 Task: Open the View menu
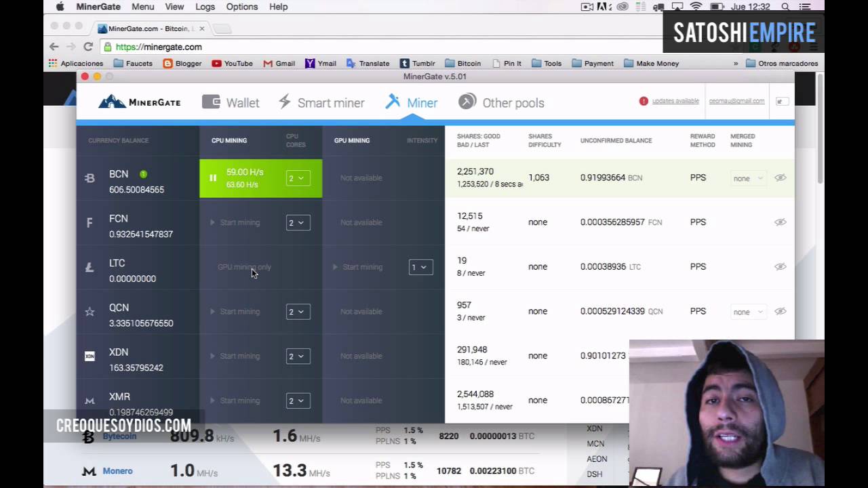(x=174, y=7)
